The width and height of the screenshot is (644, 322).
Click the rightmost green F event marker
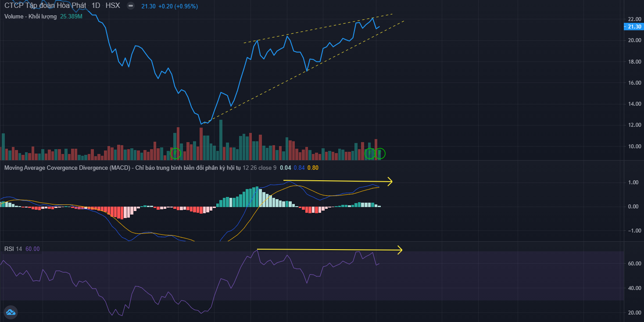(x=380, y=153)
